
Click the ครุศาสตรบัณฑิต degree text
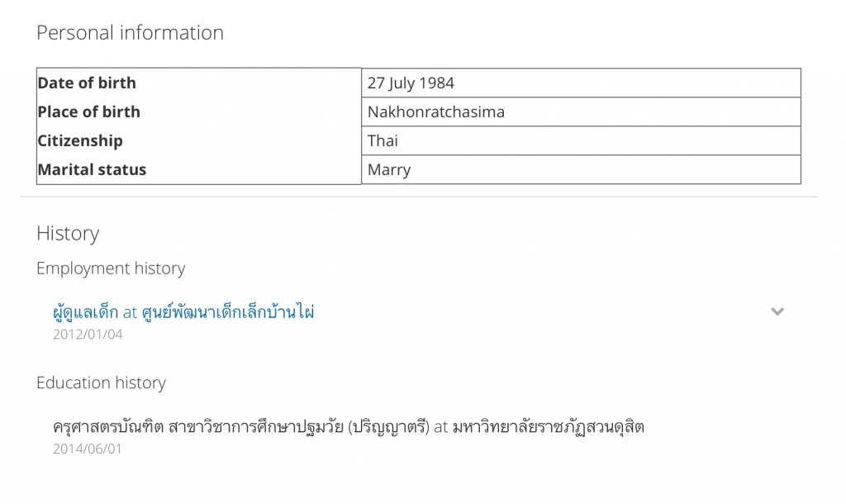(108, 427)
